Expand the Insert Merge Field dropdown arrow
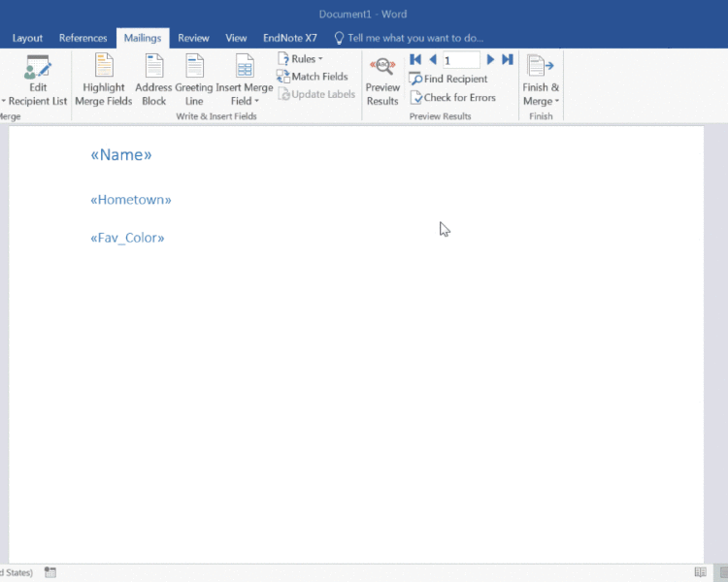The height and width of the screenshot is (582, 728). pos(256,101)
